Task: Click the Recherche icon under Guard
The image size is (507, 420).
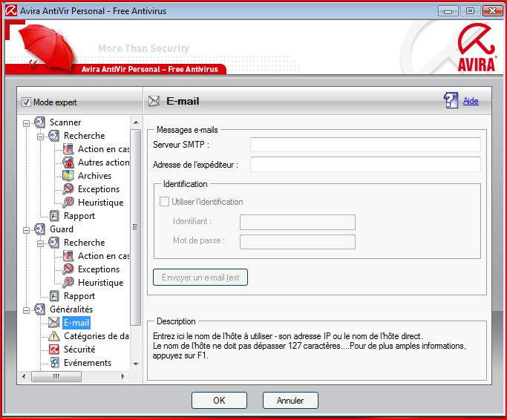Action: [53, 243]
